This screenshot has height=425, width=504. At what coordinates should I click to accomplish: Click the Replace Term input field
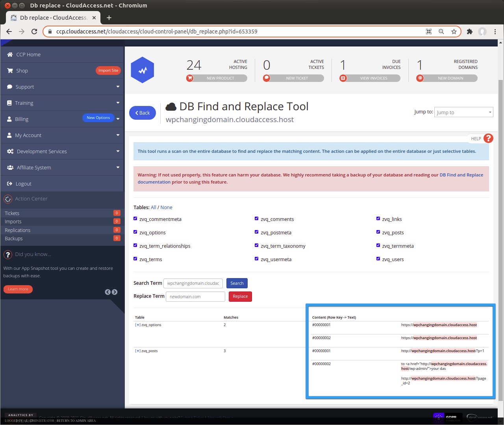[195, 297]
